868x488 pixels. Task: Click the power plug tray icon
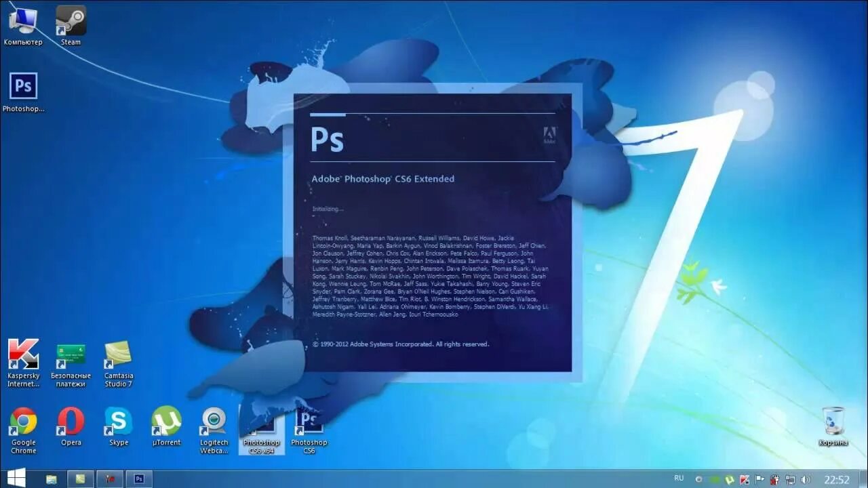coord(774,480)
